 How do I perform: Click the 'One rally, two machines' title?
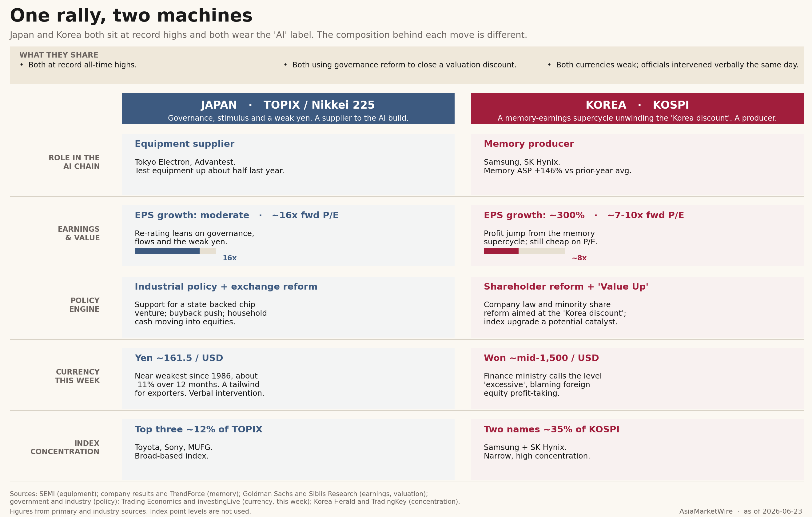click(x=131, y=15)
